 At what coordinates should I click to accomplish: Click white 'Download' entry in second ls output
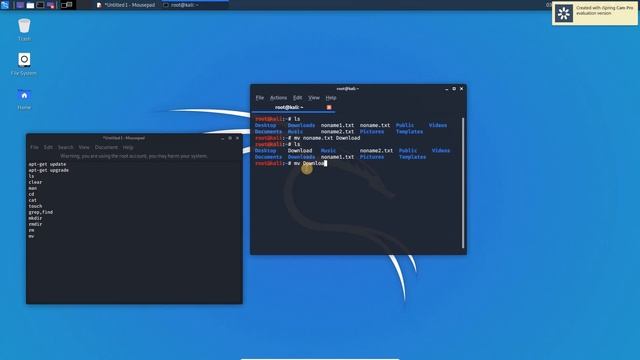click(300, 151)
